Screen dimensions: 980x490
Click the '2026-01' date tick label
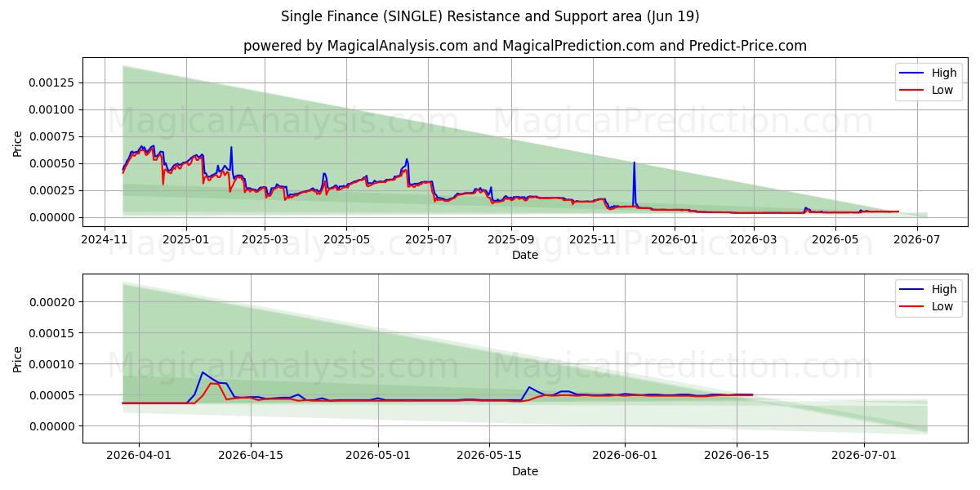675,239
